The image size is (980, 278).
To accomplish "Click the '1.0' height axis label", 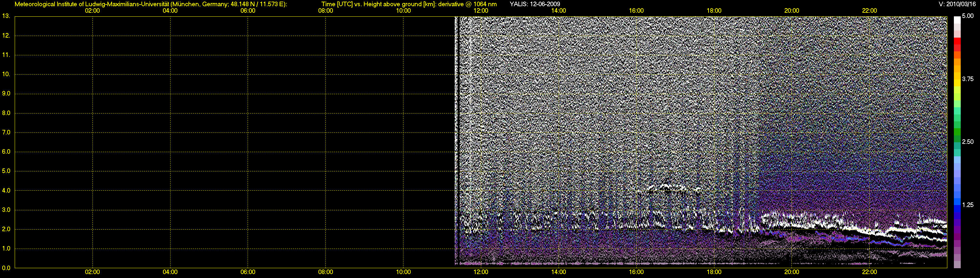I will point(6,249).
